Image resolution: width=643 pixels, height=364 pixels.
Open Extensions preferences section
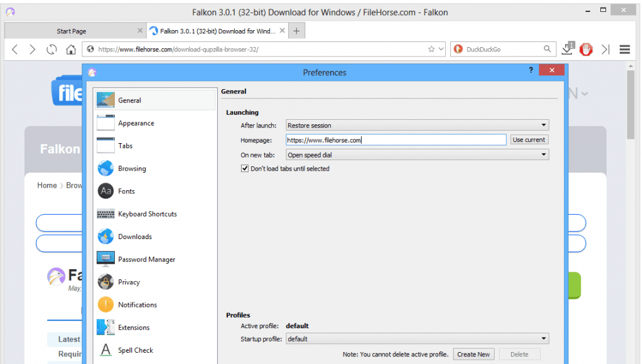(x=156, y=328)
